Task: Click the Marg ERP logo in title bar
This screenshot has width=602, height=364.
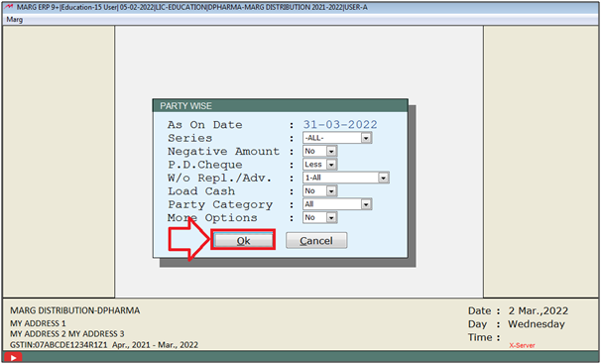Action: (x=9, y=7)
